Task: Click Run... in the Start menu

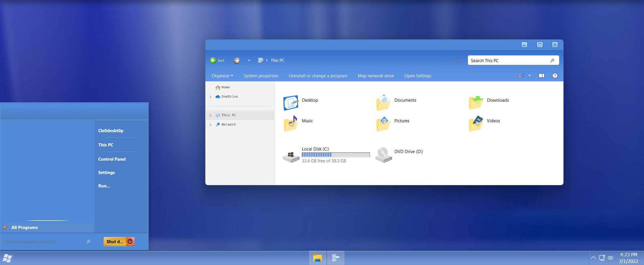Action: pyautogui.click(x=104, y=186)
